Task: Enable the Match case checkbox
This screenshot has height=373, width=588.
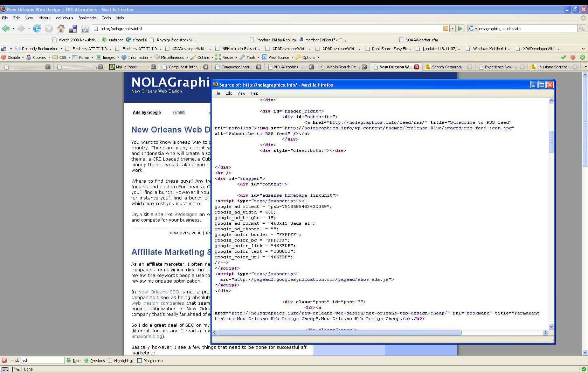Action: tap(140, 360)
